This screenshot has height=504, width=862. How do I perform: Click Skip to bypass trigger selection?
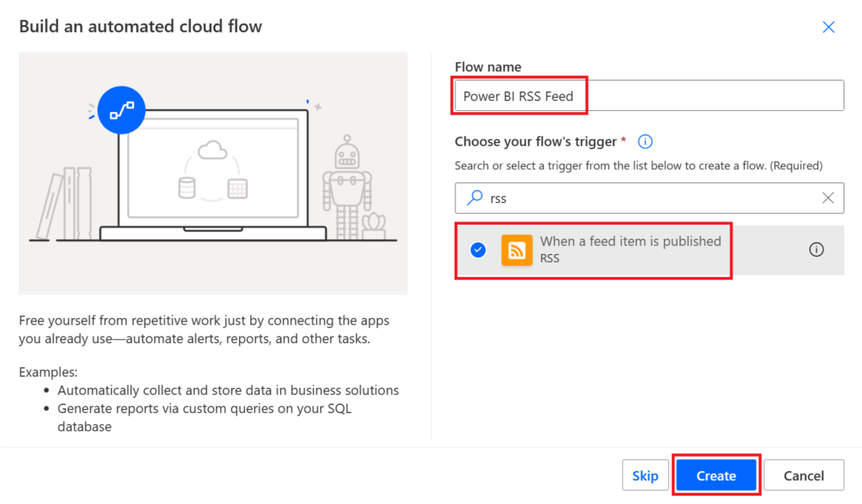coord(646,475)
